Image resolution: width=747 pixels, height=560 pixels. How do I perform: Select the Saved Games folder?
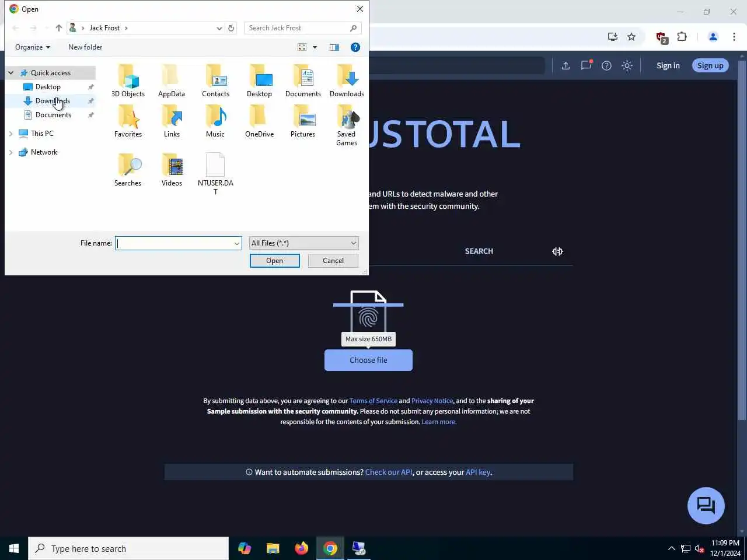tap(347, 125)
